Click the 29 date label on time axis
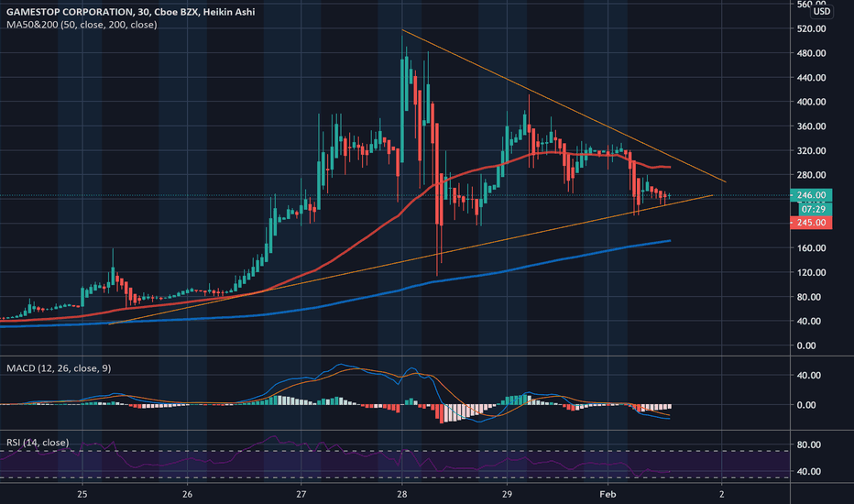Viewport: 854px width, 504px height. pos(507,494)
